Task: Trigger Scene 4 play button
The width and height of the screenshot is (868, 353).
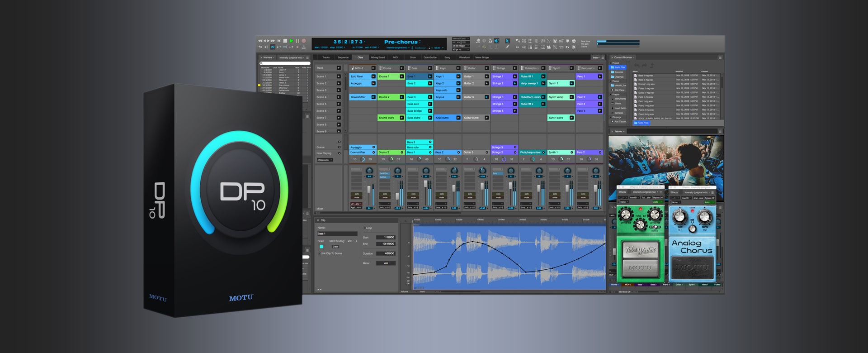Action: click(x=339, y=97)
